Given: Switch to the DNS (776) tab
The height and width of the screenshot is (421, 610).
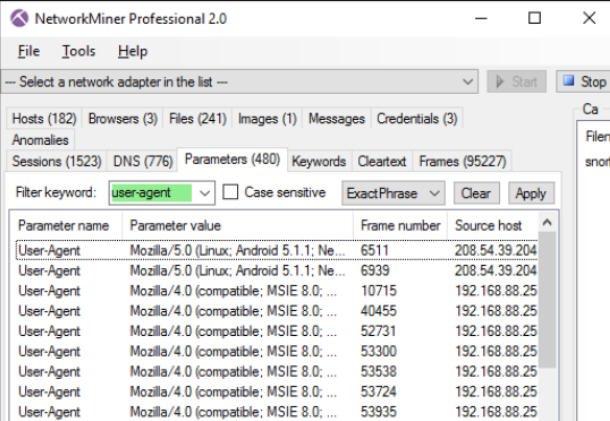Looking at the screenshot, I should (143, 161).
